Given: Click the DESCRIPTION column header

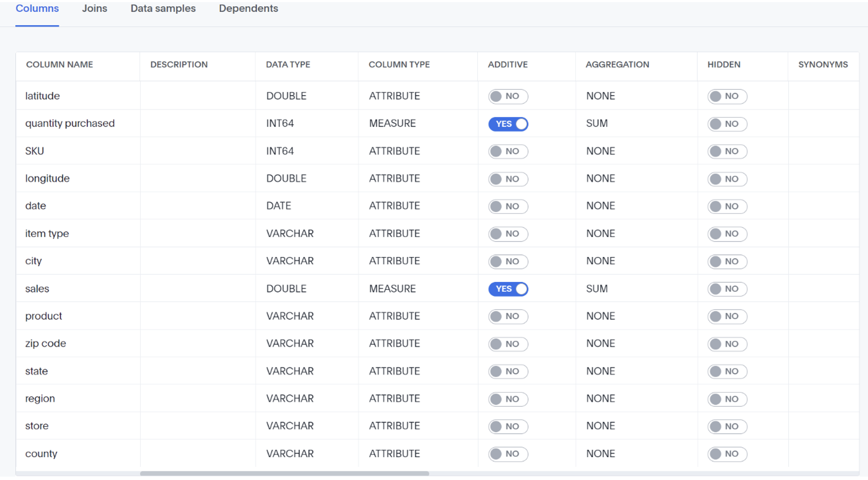Looking at the screenshot, I should click(179, 64).
